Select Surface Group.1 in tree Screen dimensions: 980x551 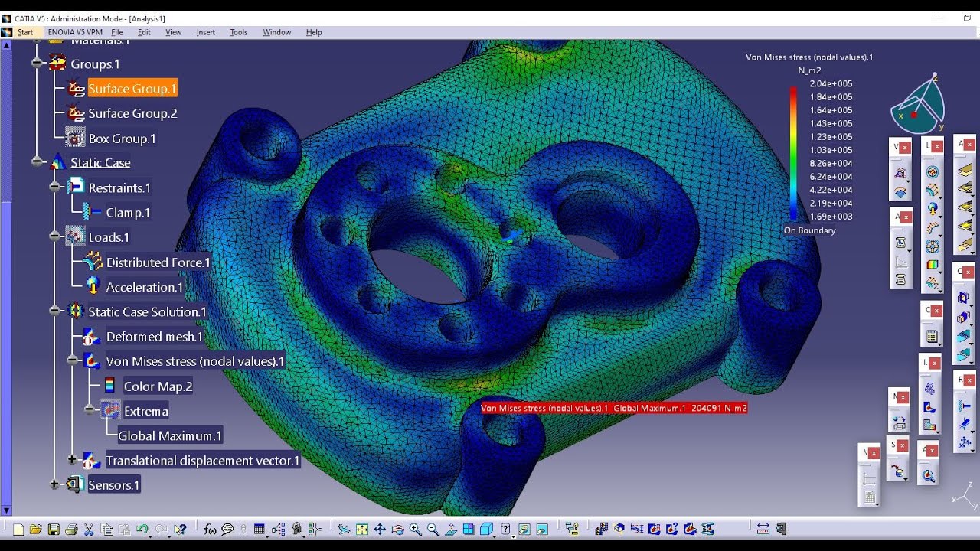[x=132, y=89]
